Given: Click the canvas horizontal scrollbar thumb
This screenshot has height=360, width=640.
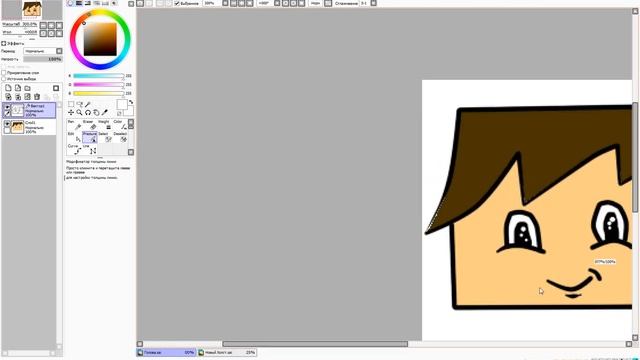Looking at the screenshot, I should [315, 344].
